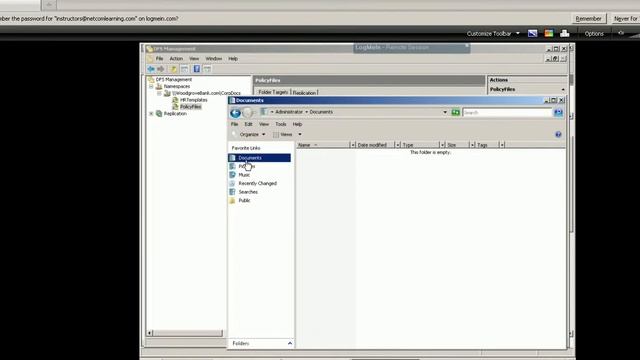Open the Name column filter dropdown

pyautogui.click(x=353, y=145)
